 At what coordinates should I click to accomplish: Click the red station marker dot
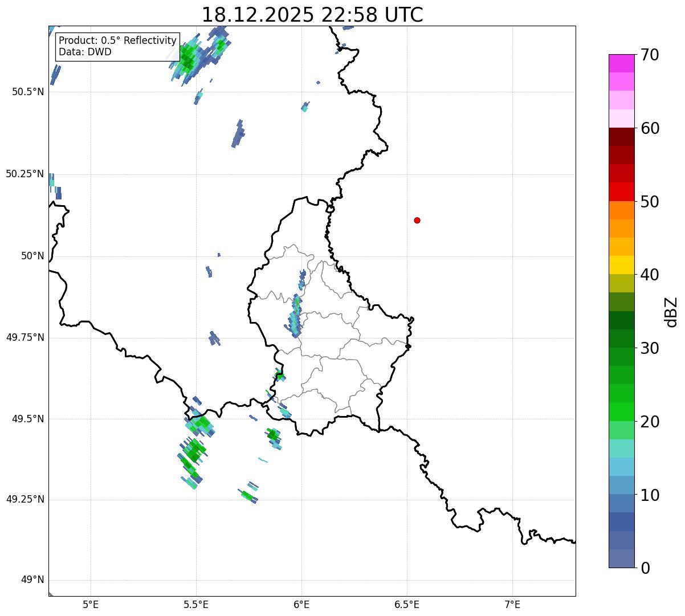tap(417, 220)
